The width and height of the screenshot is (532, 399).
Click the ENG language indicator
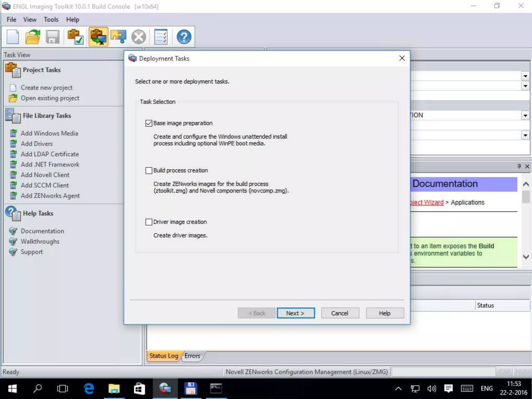coord(487,389)
